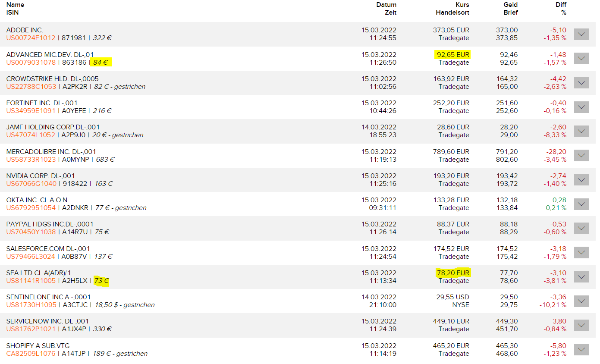
Task: Click the Datum column header
Action: pos(386,5)
